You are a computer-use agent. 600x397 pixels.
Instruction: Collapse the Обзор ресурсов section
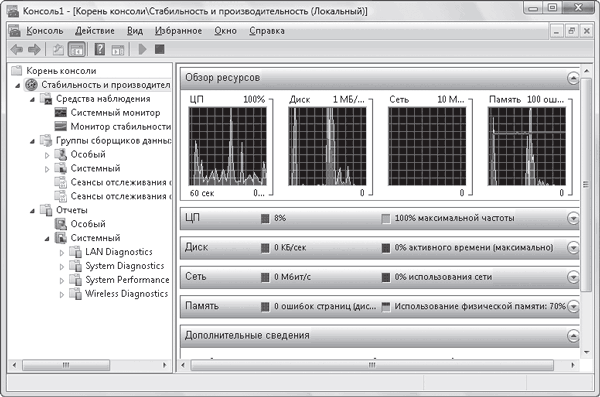573,78
